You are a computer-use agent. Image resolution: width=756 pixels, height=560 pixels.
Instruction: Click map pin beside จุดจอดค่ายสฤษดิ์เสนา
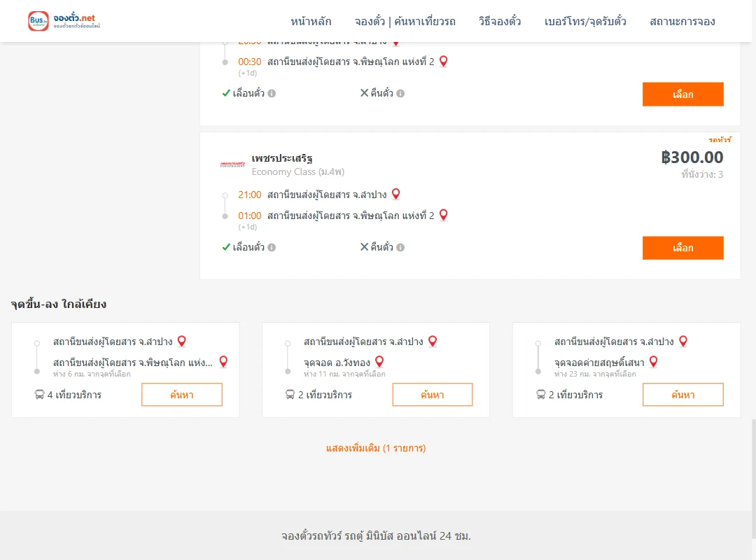coord(653,362)
